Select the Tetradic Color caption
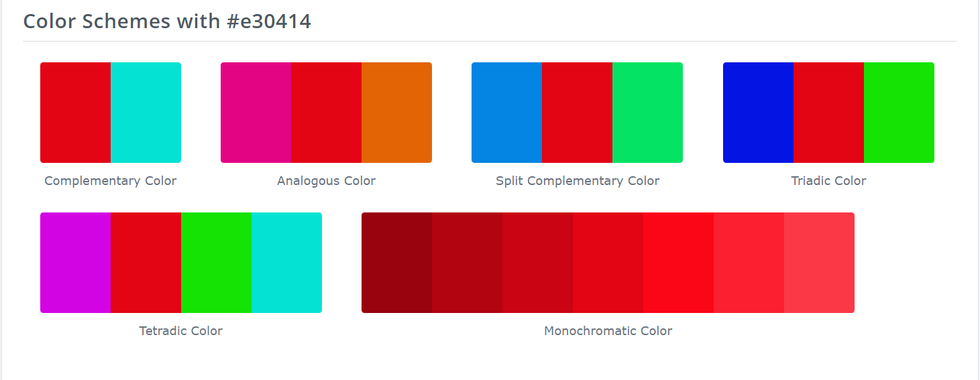This screenshot has width=980, height=380. tap(181, 331)
